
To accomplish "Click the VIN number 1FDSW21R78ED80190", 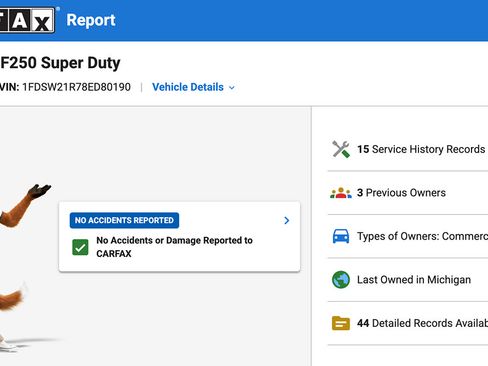I will tap(76, 87).
